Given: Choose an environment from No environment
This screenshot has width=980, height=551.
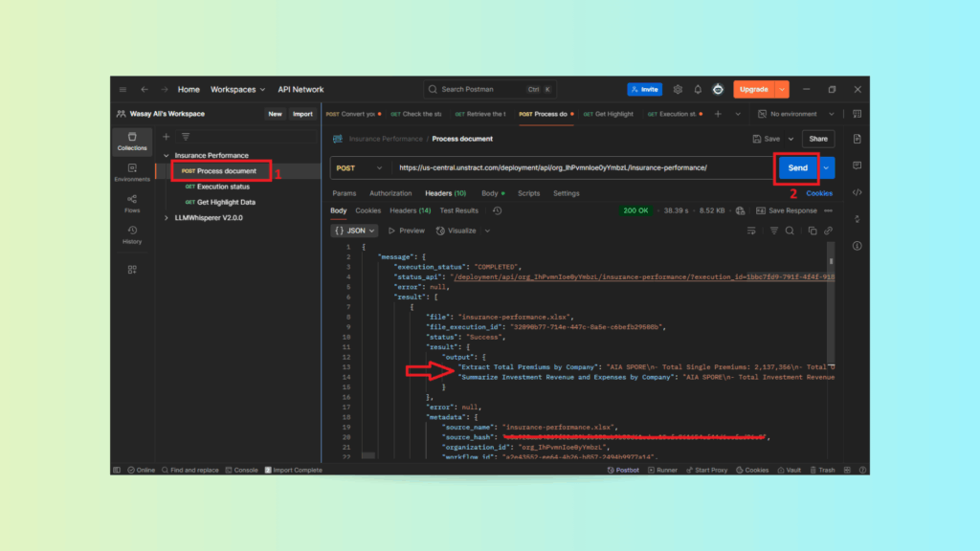Looking at the screenshot, I should 795,114.
